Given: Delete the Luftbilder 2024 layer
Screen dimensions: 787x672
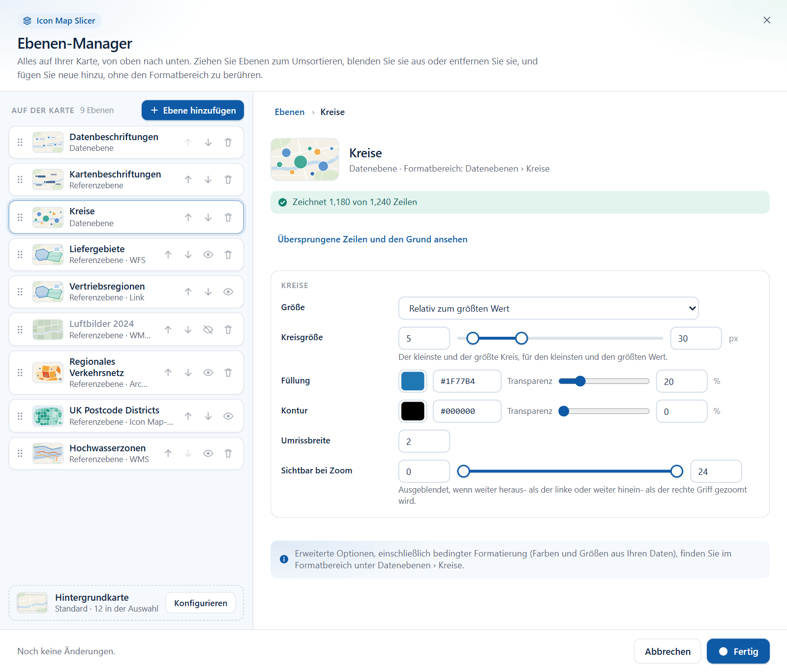Looking at the screenshot, I should pos(228,330).
